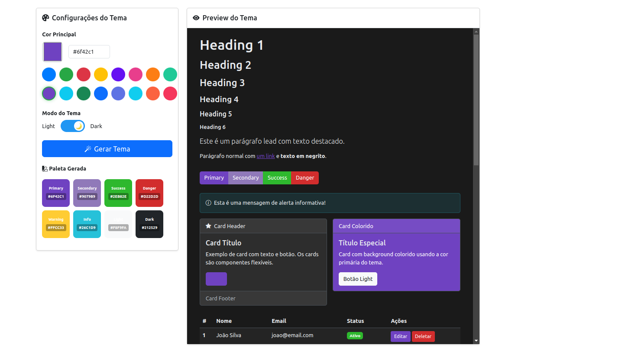Select the first-row blue preset color
The image size is (638, 364).
[x=49, y=74]
